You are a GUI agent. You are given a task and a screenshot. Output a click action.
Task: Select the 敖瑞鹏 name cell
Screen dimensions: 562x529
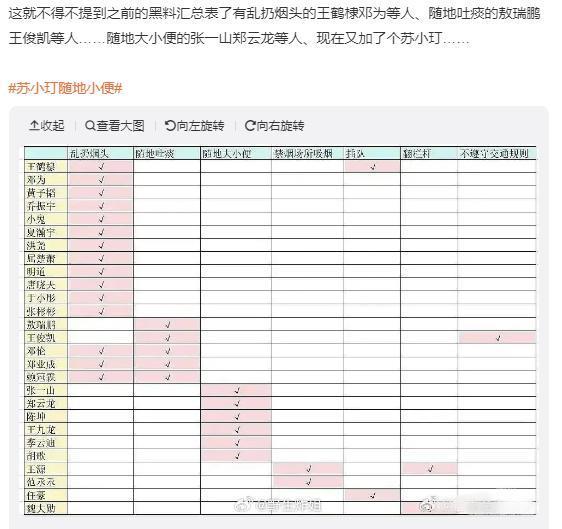46,324
